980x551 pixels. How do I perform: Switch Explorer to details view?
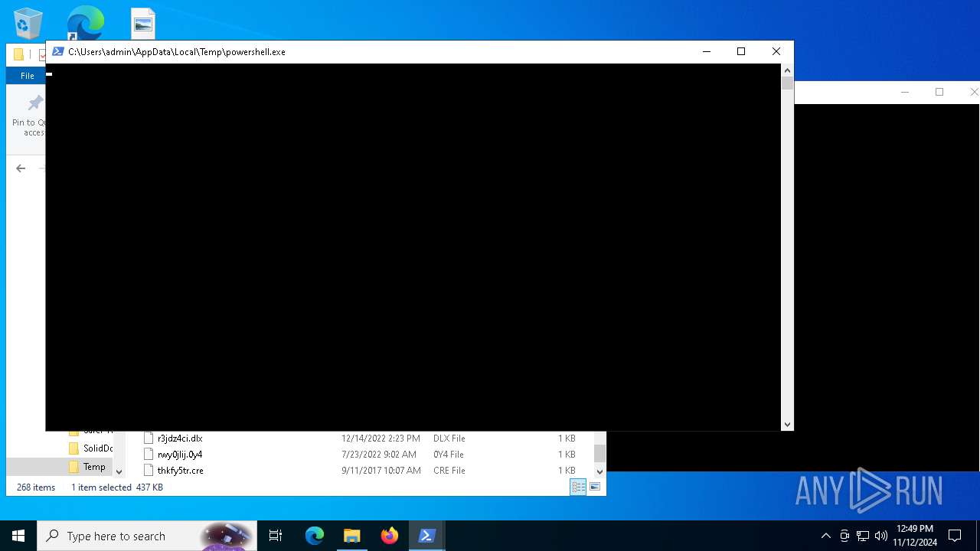[x=578, y=487]
